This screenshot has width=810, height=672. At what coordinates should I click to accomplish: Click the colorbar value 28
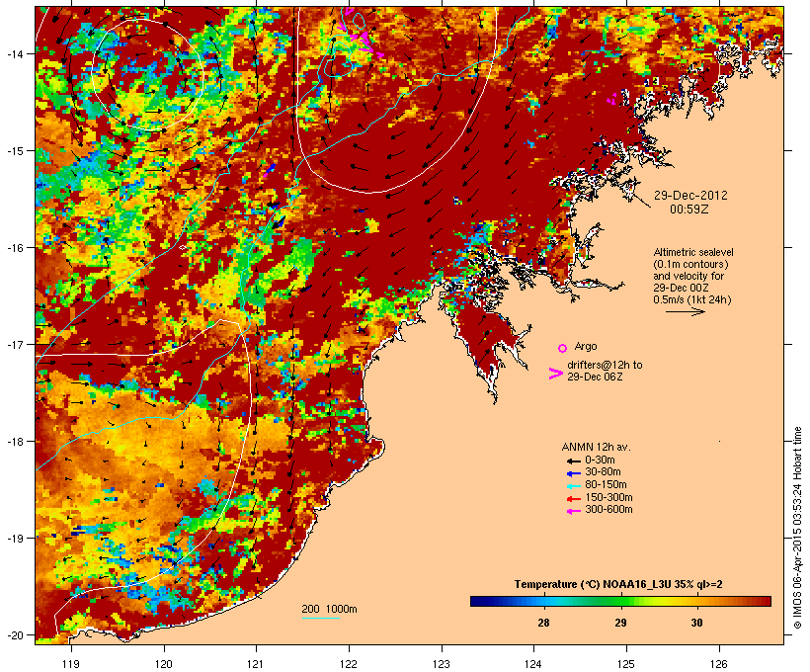(543, 623)
